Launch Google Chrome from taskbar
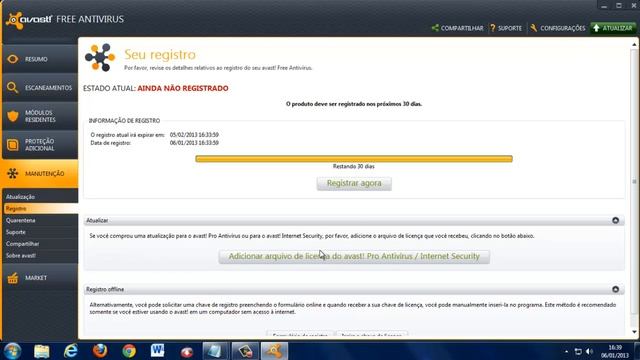 129,351
